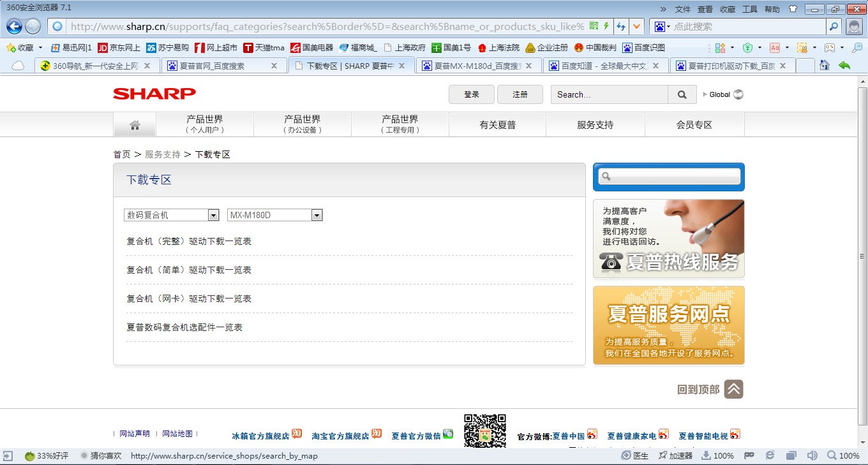
Task: Expand the hidden menu chevron »
Action: [663, 9]
